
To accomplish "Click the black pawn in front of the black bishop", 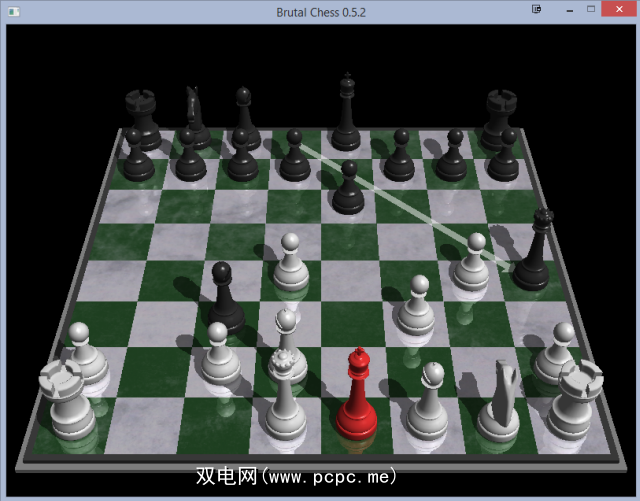I will [x=242, y=155].
